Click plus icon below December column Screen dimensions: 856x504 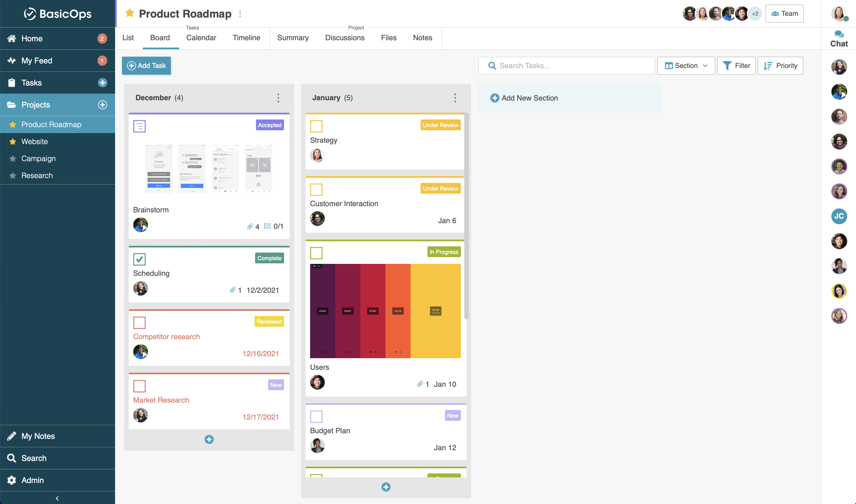pos(209,439)
